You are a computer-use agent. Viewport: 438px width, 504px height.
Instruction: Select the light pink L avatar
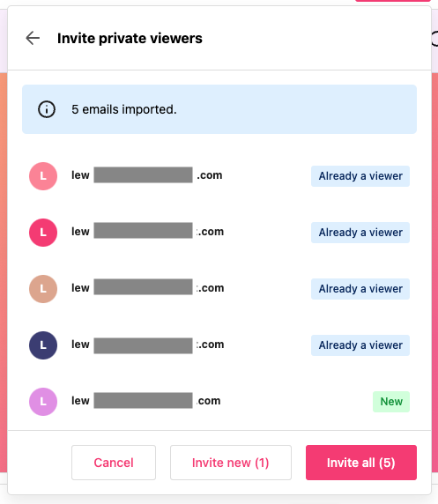[43, 176]
